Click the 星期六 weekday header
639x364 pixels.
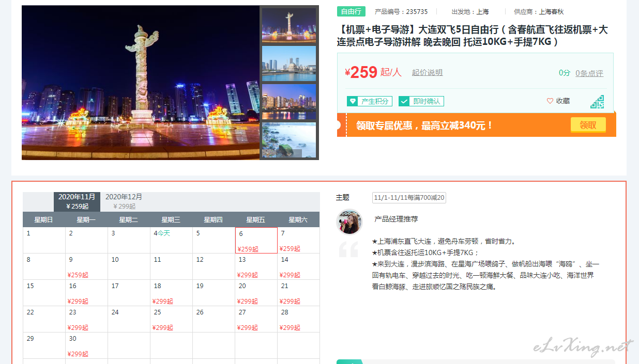pos(298,219)
